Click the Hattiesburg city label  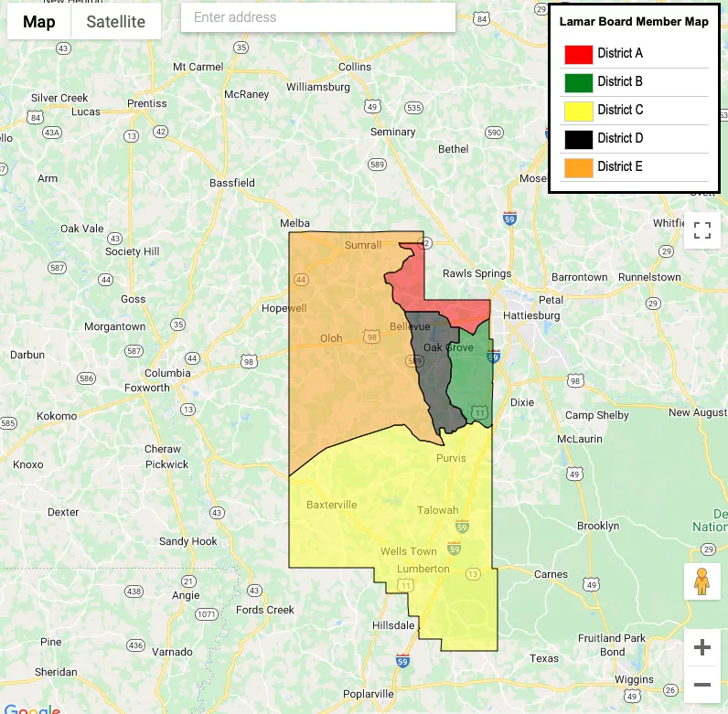click(530, 315)
